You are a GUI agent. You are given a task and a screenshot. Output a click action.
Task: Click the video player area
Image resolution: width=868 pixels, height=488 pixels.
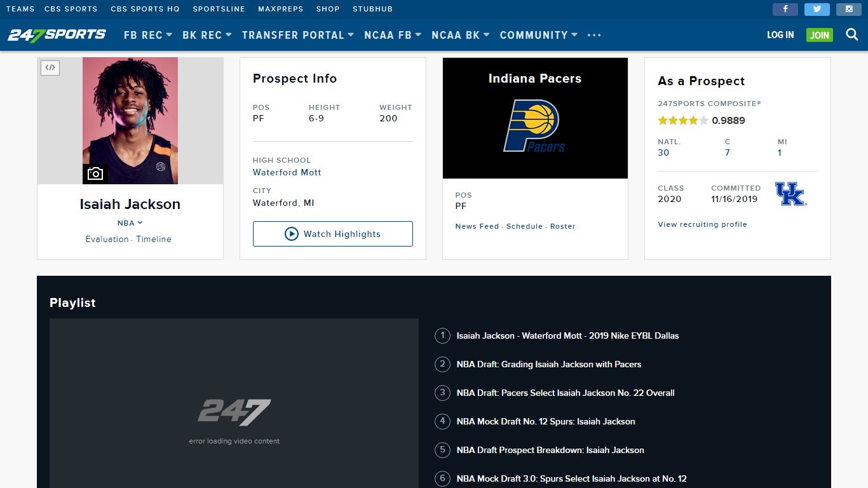(234, 403)
